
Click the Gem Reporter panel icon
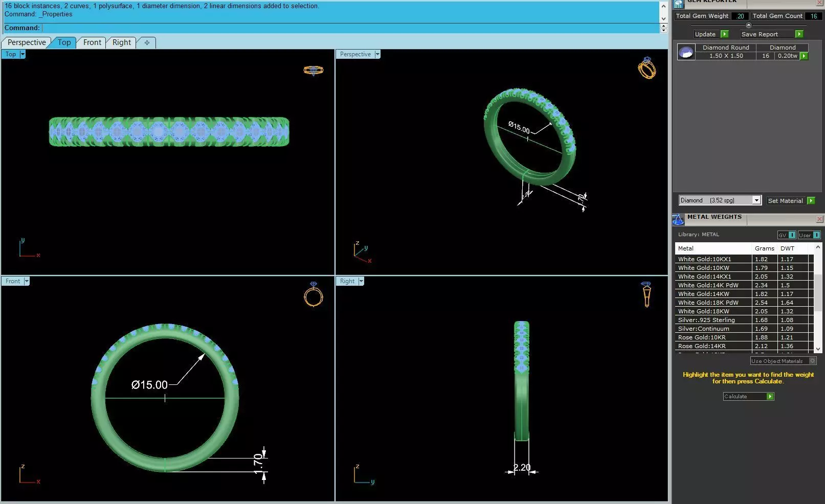tap(678, 4)
